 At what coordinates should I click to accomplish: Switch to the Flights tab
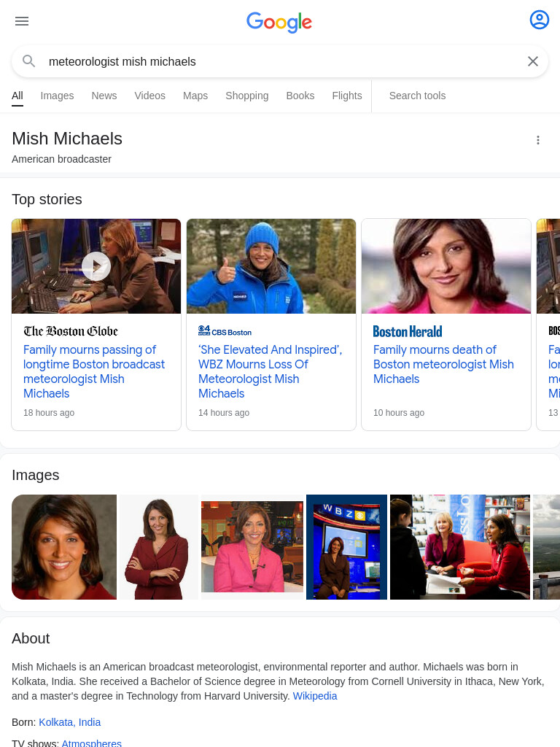(347, 96)
